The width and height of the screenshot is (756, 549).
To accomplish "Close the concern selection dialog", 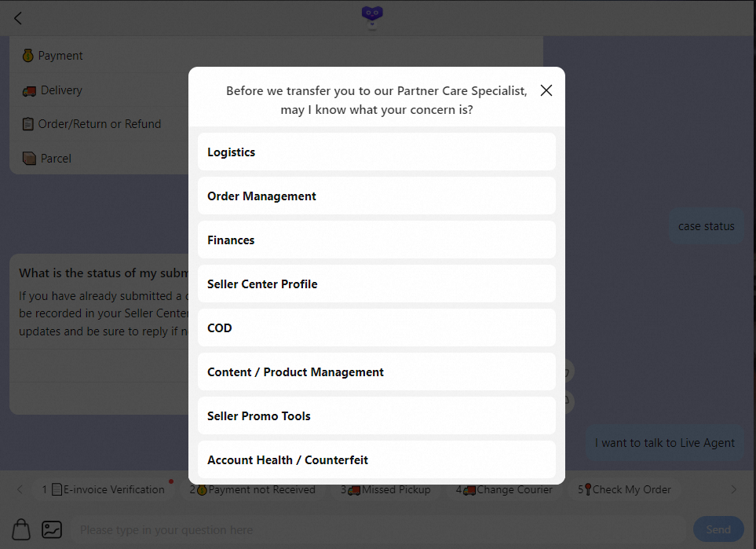I will click(x=546, y=90).
